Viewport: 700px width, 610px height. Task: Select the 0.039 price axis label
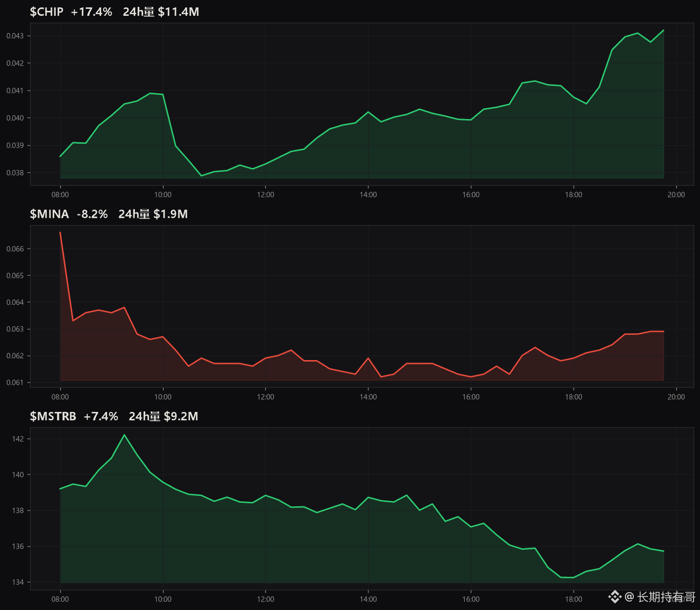(x=15, y=146)
